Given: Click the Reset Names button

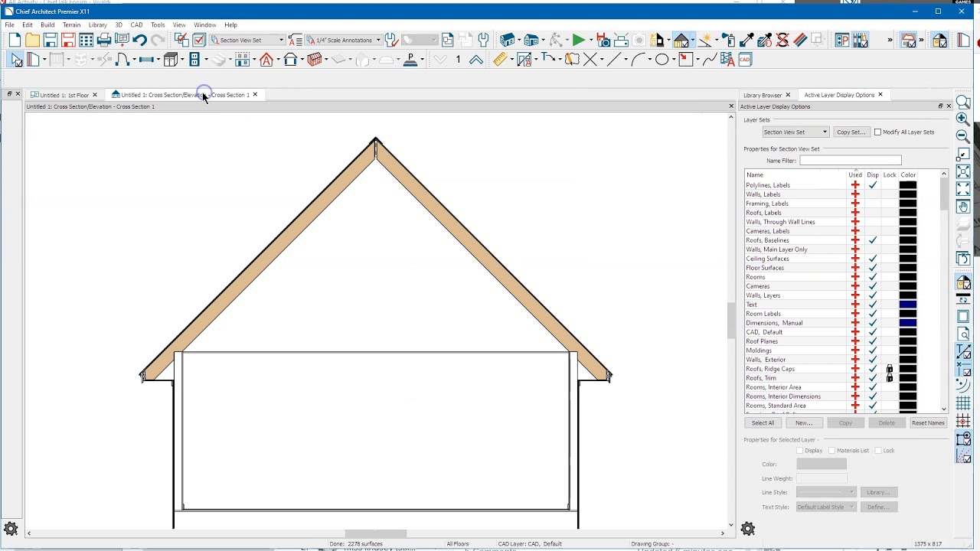Looking at the screenshot, I should (928, 423).
